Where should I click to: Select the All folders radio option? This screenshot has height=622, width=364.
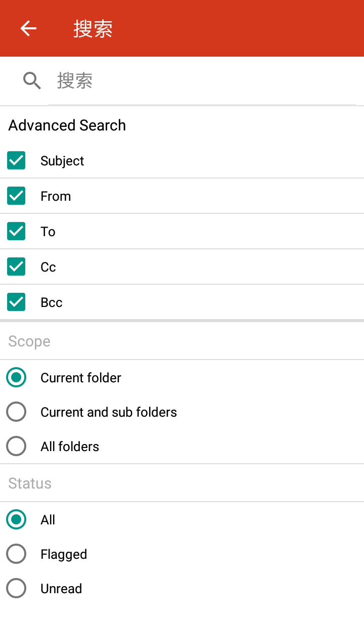(x=16, y=447)
